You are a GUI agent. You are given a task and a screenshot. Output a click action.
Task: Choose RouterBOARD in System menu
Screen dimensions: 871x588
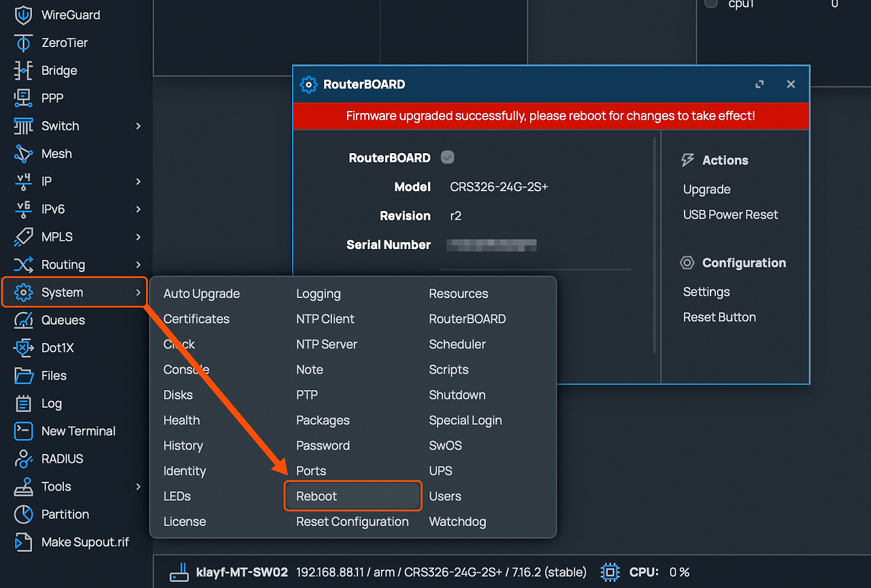coord(467,319)
